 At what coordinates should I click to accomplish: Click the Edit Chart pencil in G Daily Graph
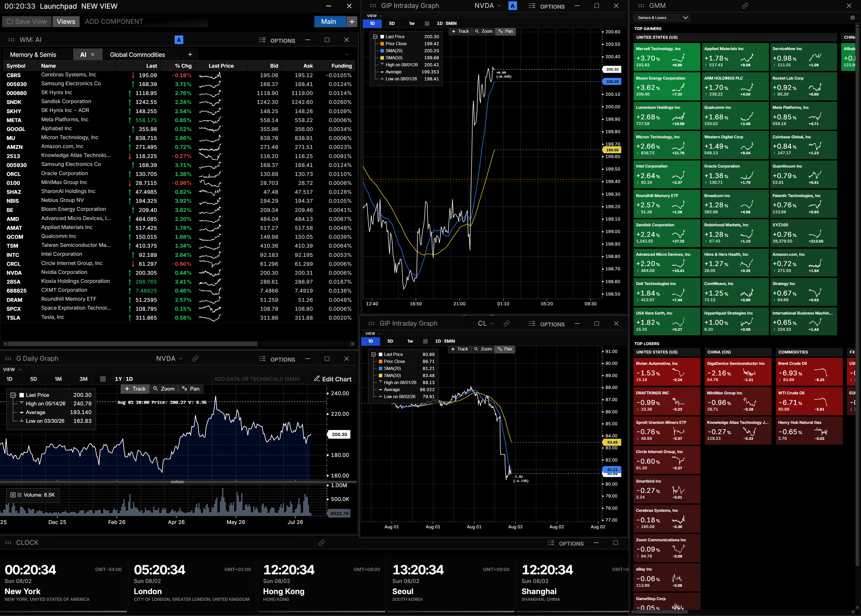point(333,379)
